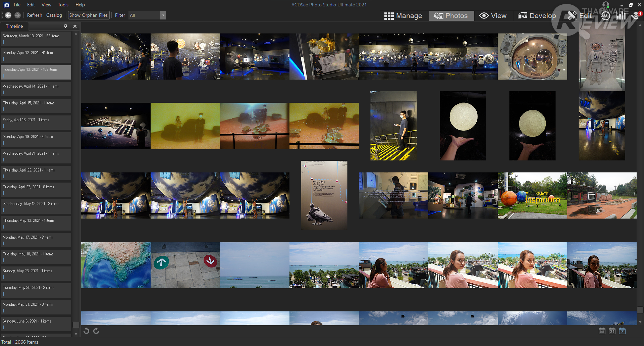Switch to Photos mode
This screenshot has width=644, height=346.
coord(451,16)
